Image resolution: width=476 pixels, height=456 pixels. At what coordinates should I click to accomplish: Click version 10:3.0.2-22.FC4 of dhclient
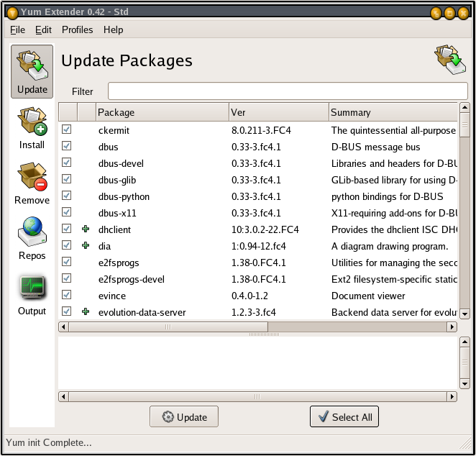(x=265, y=230)
